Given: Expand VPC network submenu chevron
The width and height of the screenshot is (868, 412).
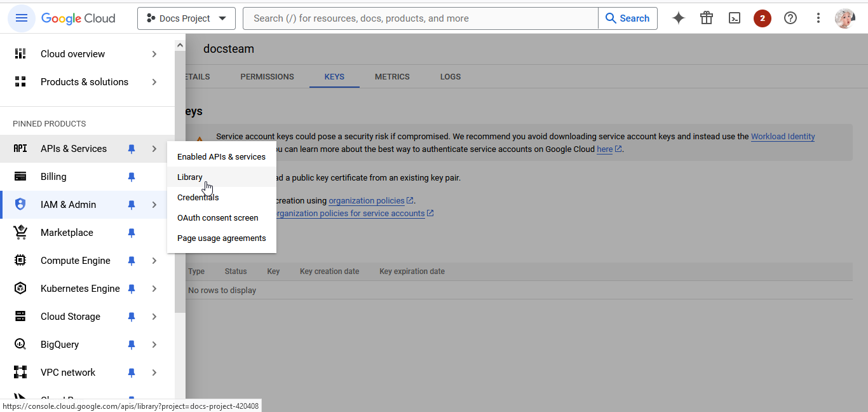Looking at the screenshot, I should [x=154, y=373].
